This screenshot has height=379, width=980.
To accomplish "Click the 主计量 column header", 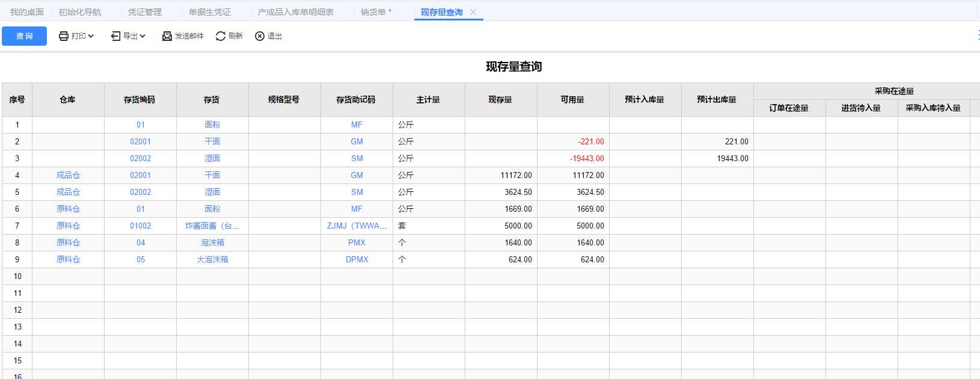I will pyautogui.click(x=429, y=100).
